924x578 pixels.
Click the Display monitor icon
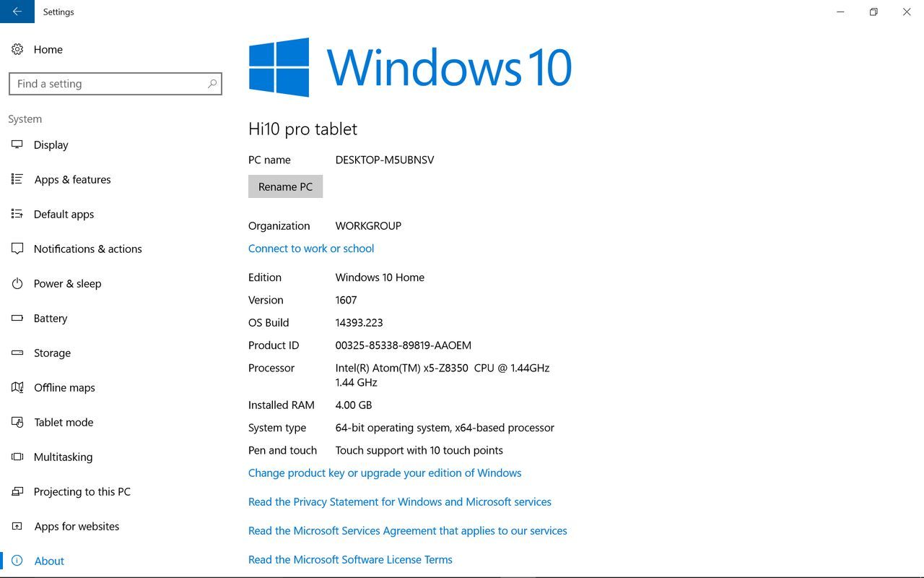(17, 144)
